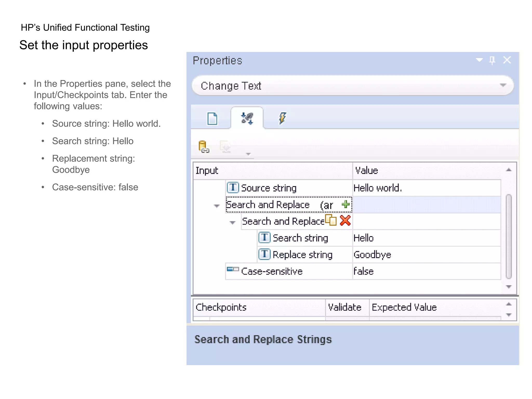Select the Search string row label

[x=301, y=238]
